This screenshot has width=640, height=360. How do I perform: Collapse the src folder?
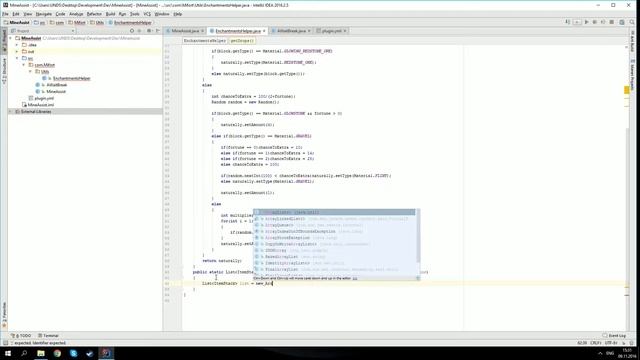(17, 58)
